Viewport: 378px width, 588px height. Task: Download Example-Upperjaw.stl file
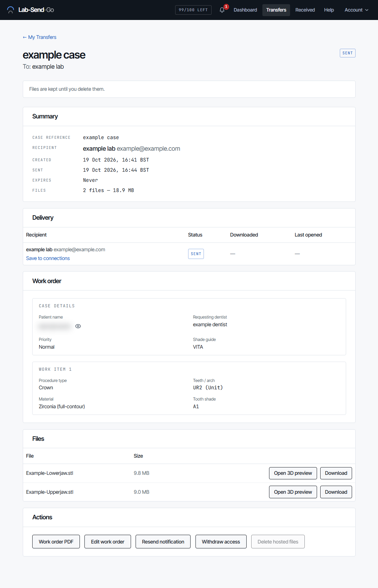(336, 492)
